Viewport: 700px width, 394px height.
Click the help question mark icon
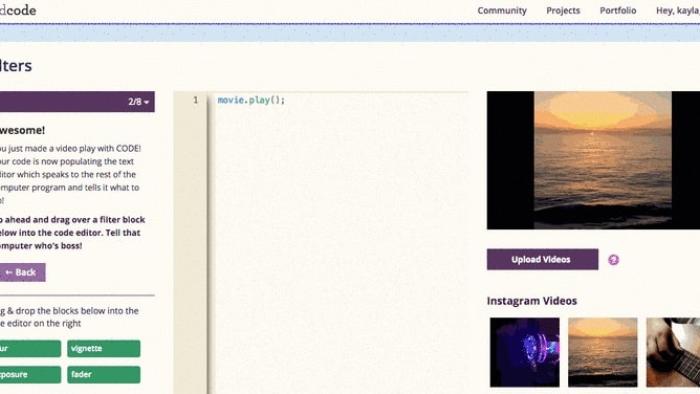(613, 260)
